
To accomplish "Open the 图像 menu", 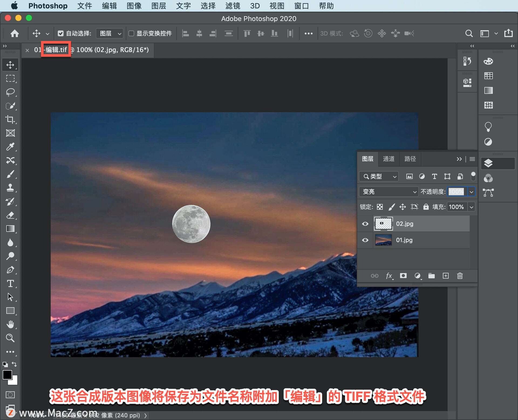I will click(134, 6).
